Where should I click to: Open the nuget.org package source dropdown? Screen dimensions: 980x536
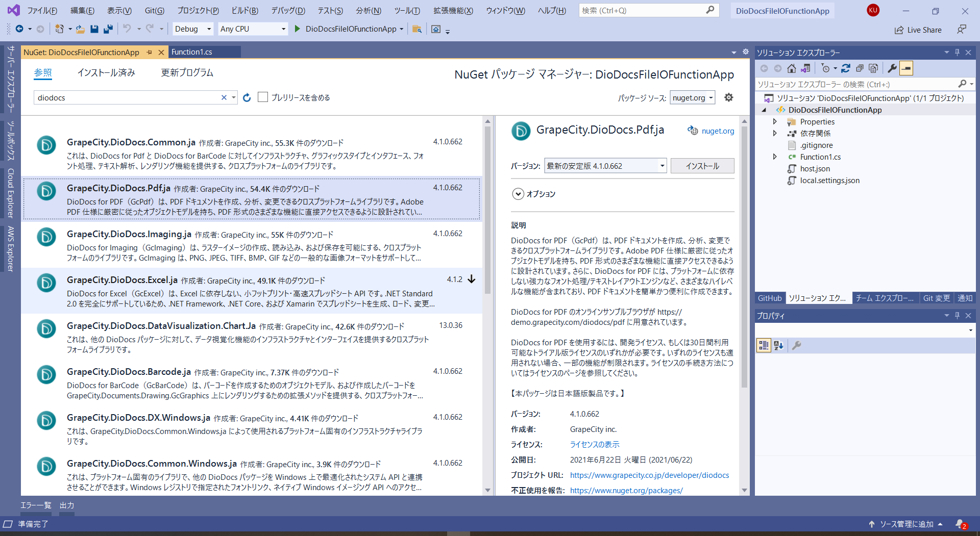[693, 97]
